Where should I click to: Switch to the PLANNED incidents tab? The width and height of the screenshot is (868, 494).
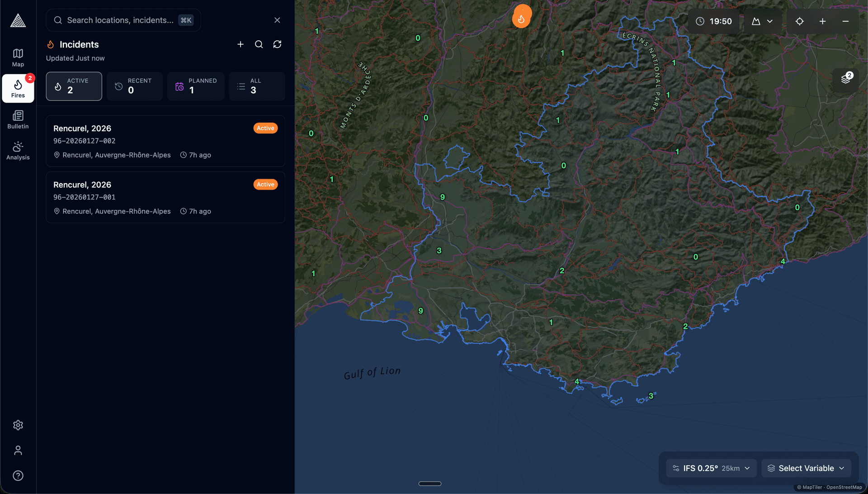point(196,86)
